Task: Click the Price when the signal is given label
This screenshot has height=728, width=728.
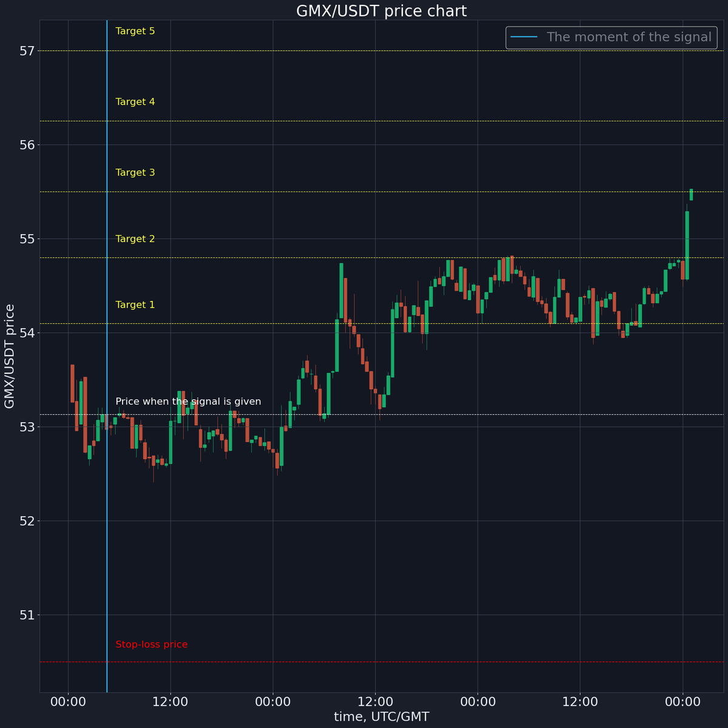Action: click(x=189, y=401)
